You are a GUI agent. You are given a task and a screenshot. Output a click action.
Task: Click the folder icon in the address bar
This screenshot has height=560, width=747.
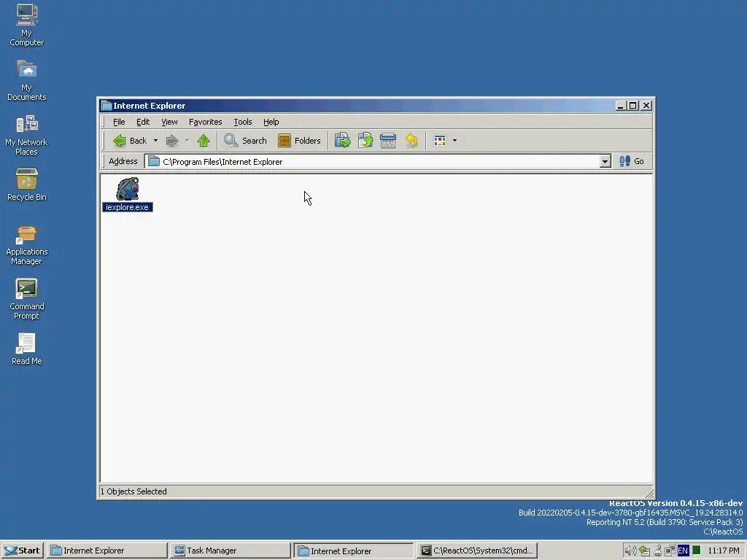pyautogui.click(x=154, y=161)
